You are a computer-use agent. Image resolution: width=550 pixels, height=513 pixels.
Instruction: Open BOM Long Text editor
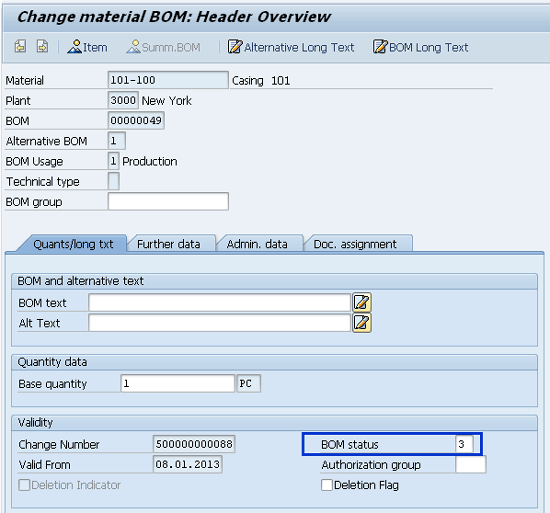point(420,47)
